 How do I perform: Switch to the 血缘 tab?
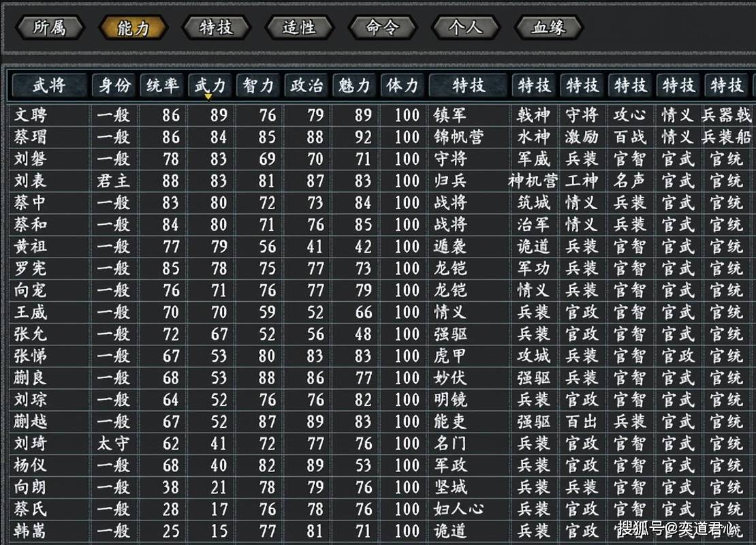tap(549, 27)
